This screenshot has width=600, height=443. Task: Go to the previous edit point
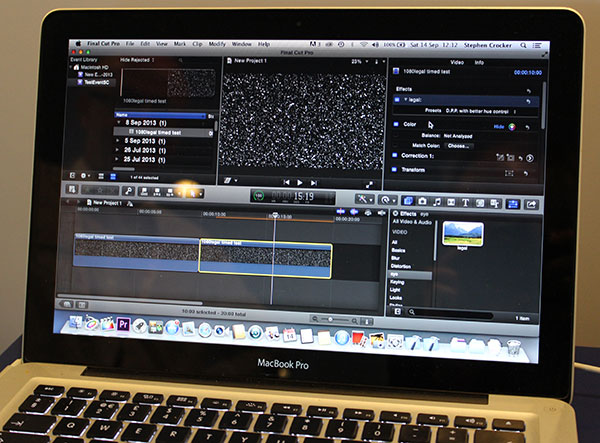pyautogui.click(x=286, y=182)
